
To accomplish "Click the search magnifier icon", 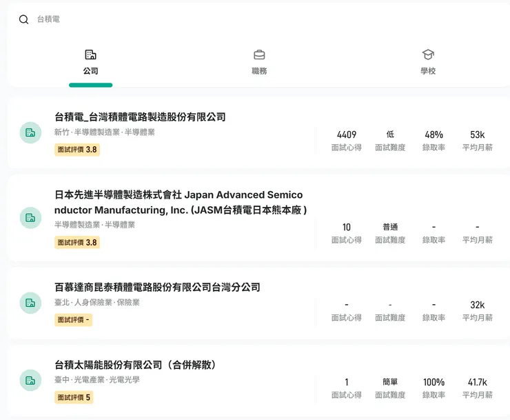I will pos(23,19).
